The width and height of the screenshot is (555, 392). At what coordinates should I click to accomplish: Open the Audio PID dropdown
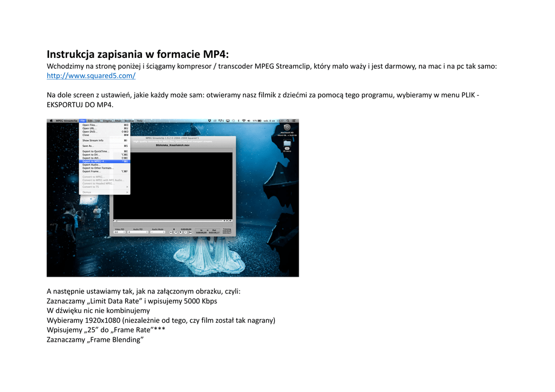tap(138, 232)
